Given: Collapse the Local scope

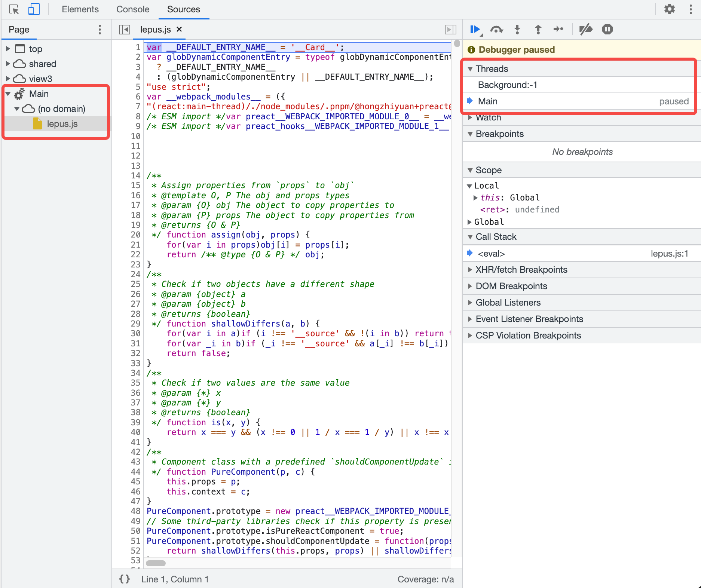Looking at the screenshot, I should pyautogui.click(x=469, y=186).
